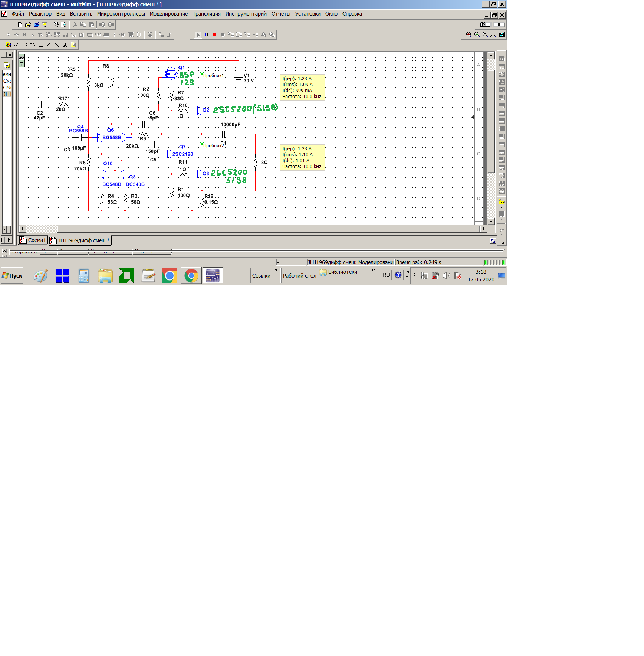This screenshot has width=644, height=656.
Task: Launch Paint from the taskbar
Action: (41, 276)
